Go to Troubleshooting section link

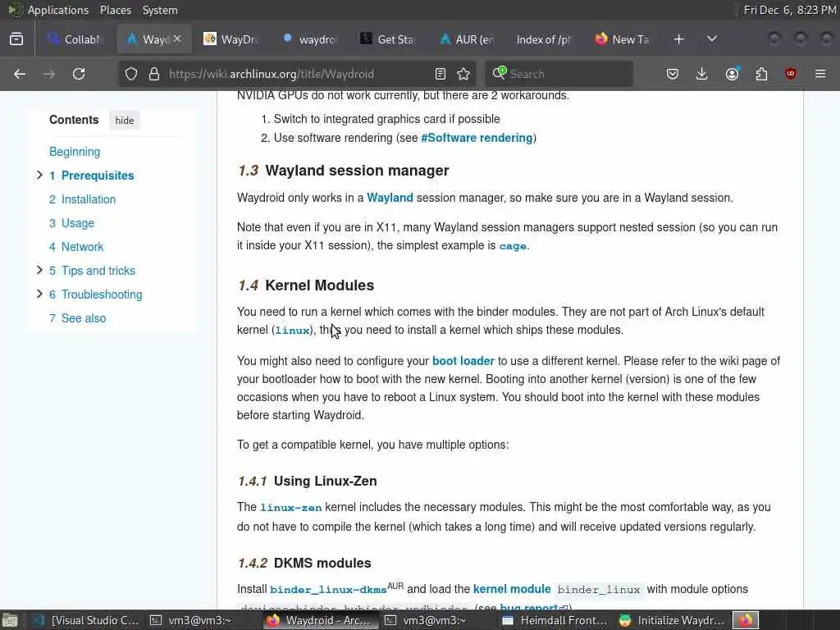point(96,294)
